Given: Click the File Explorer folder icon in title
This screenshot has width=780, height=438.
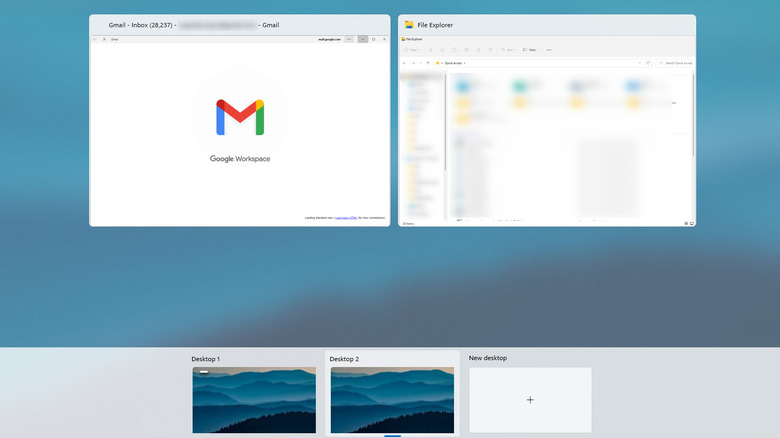Looking at the screenshot, I should coord(409,25).
